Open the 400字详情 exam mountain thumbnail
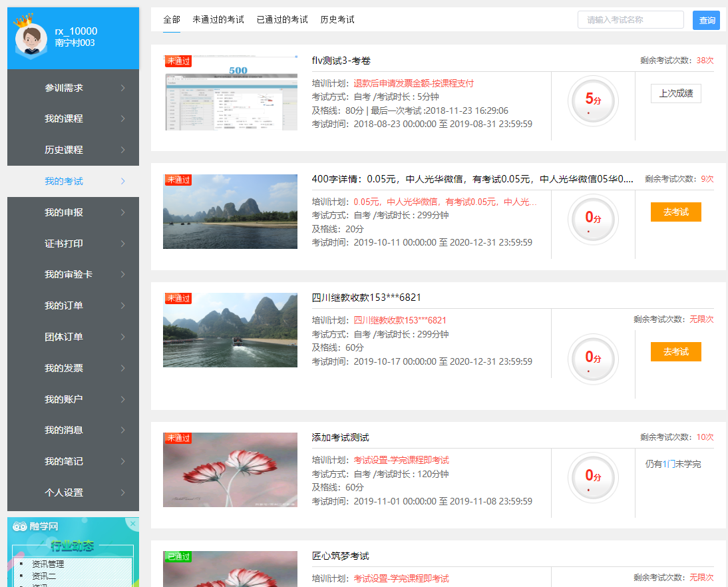The image size is (728, 587). coord(230,211)
